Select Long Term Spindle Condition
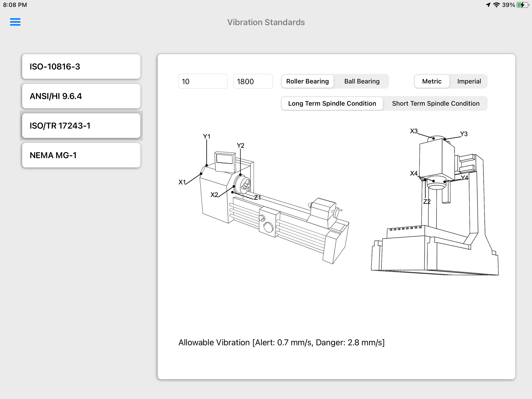 (x=332, y=103)
